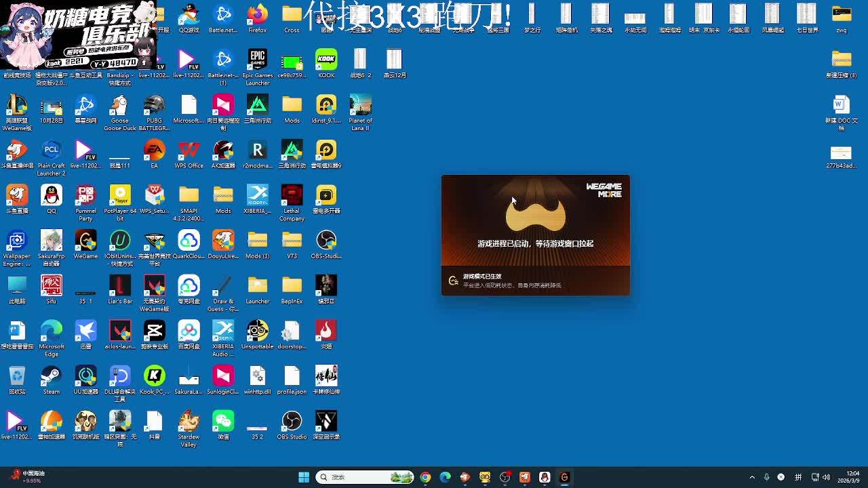Open the PotPlayer 64 bit shortcut
868x488 pixels.
[x=119, y=197]
